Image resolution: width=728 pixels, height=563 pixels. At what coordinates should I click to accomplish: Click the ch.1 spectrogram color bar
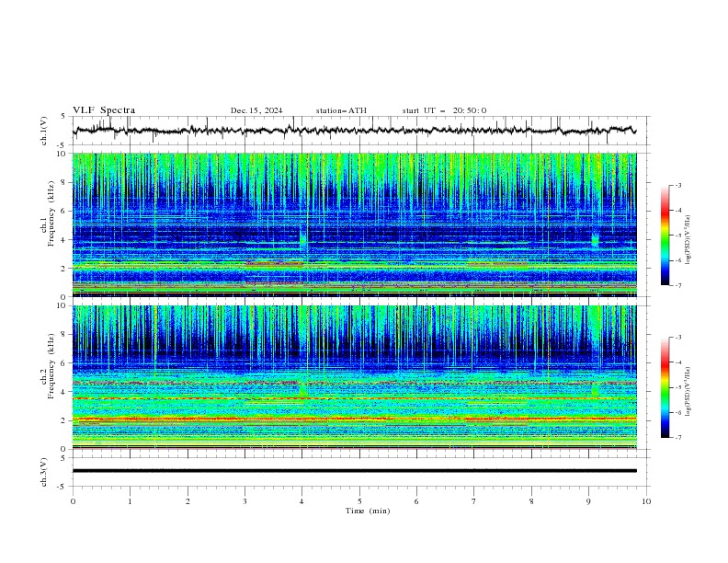665,235
